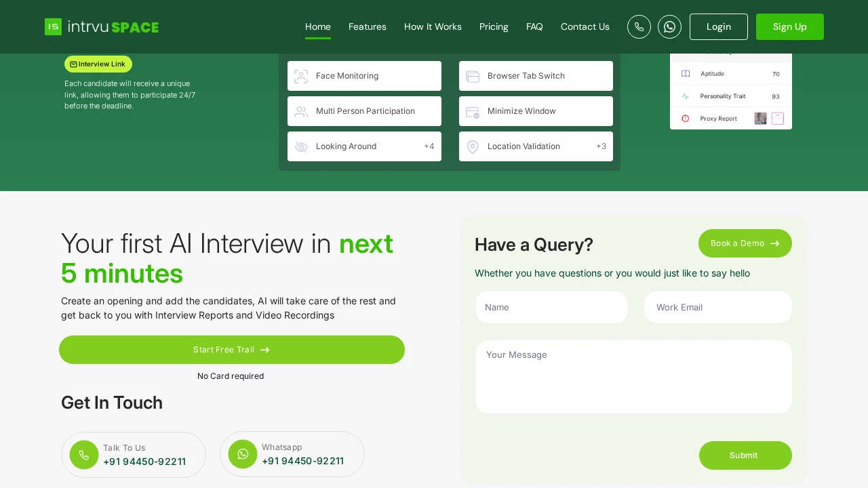The image size is (868, 488).
Task: Open WhatsApp chat icon in header
Action: tap(669, 26)
